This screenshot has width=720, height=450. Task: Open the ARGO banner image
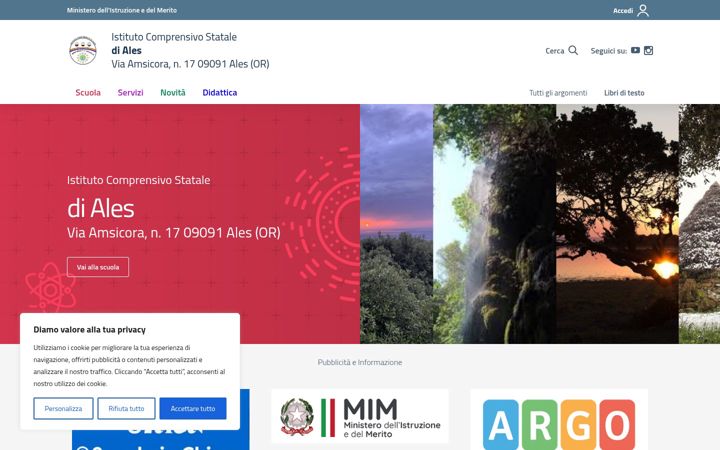point(559,420)
